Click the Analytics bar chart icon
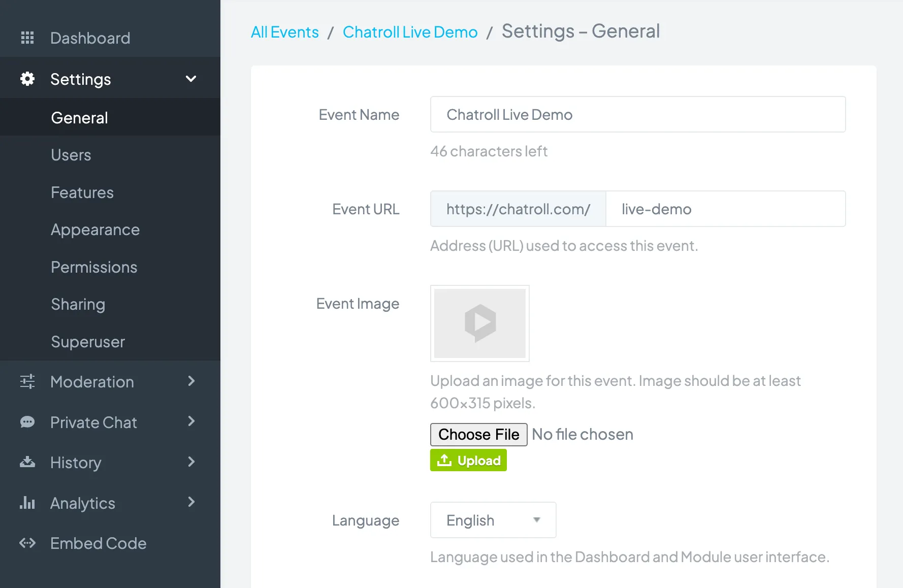The image size is (903, 588). click(x=27, y=503)
